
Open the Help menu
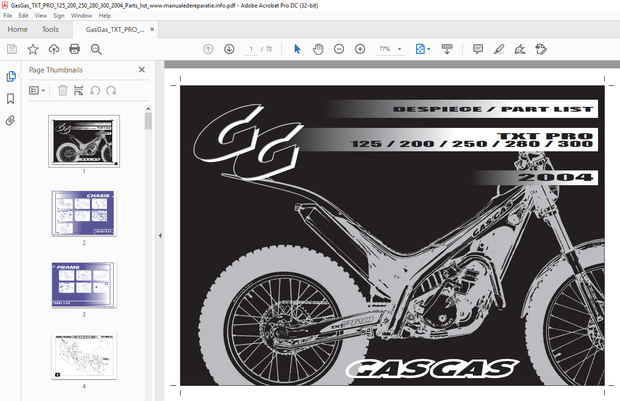(105, 15)
